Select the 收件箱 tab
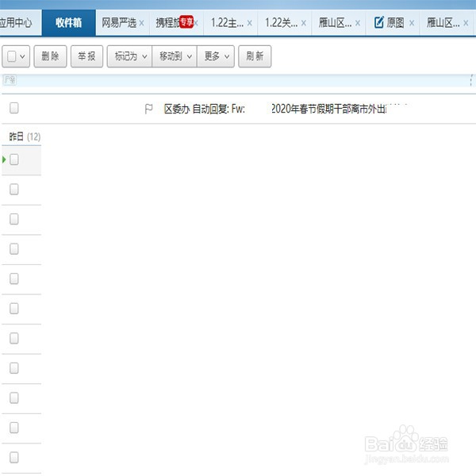476x476 pixels. point(68,23)
